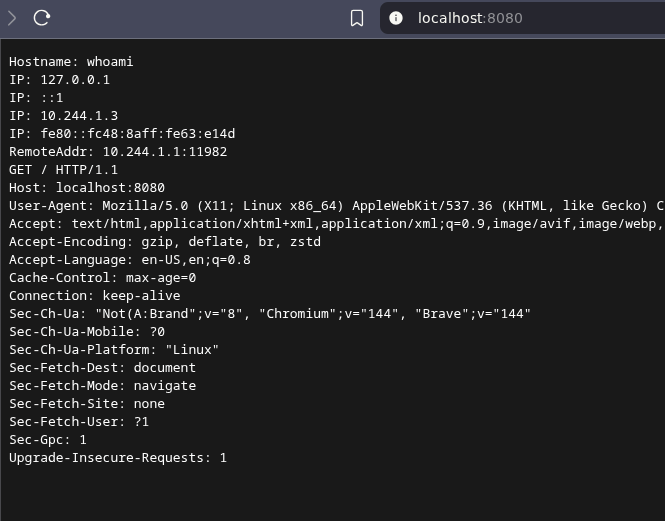665x521 pixels.
Task: Click the Connection: keep-alive line
Action: 95,296
